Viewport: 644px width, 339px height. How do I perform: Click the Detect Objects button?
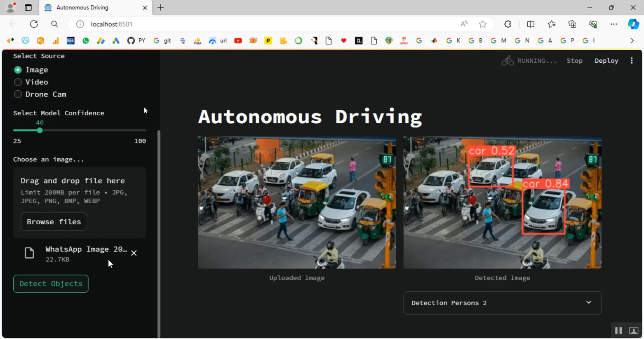click(51, 284)
